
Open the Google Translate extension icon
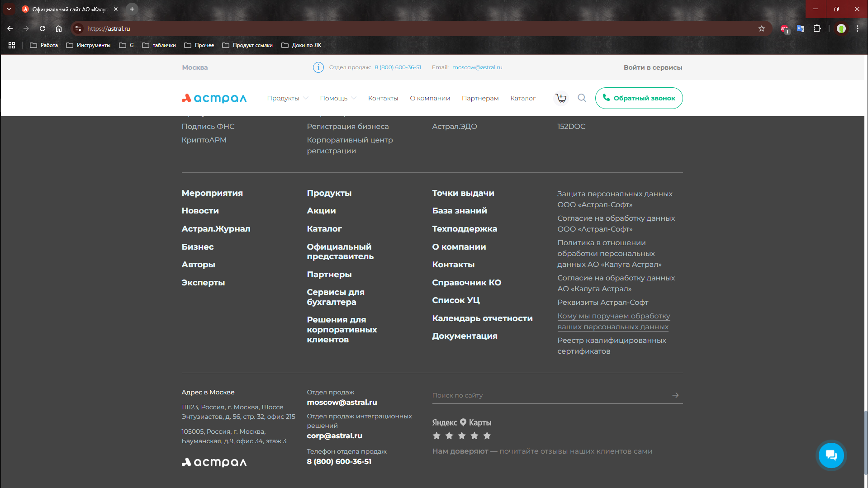[801, 28]
